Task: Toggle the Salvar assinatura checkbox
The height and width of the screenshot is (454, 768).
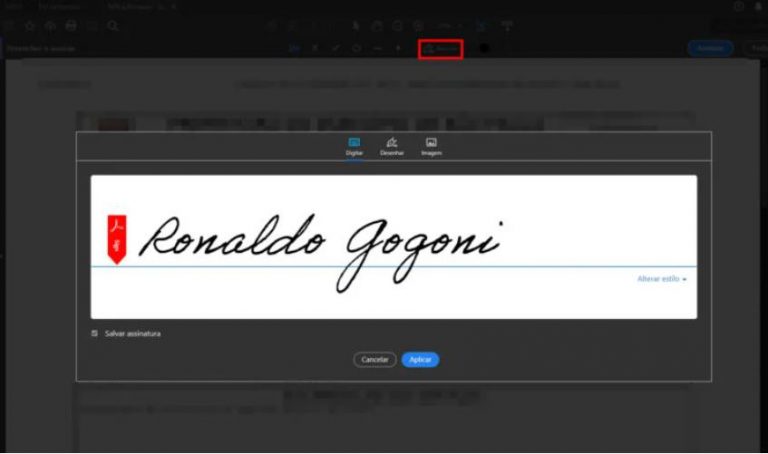Action: coord(95,333)
